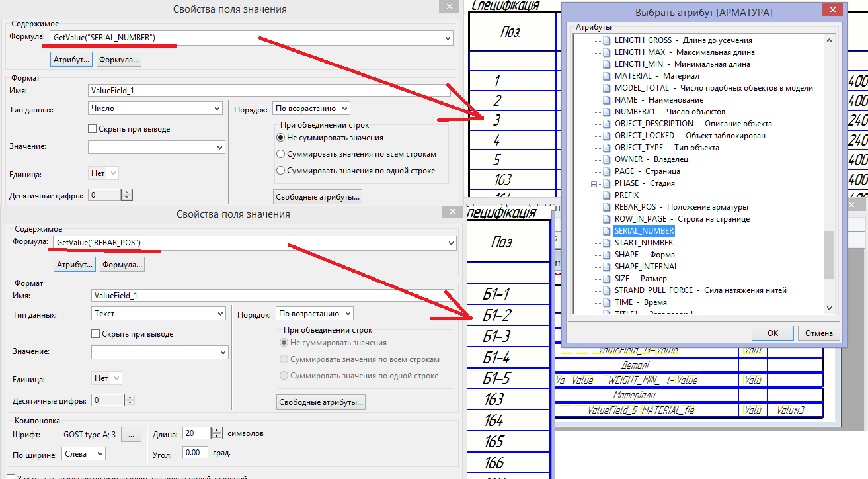Viewport: 868px width, 479px height.
Task: Click the 'Угол' angle input field
Action: point(196,453)
